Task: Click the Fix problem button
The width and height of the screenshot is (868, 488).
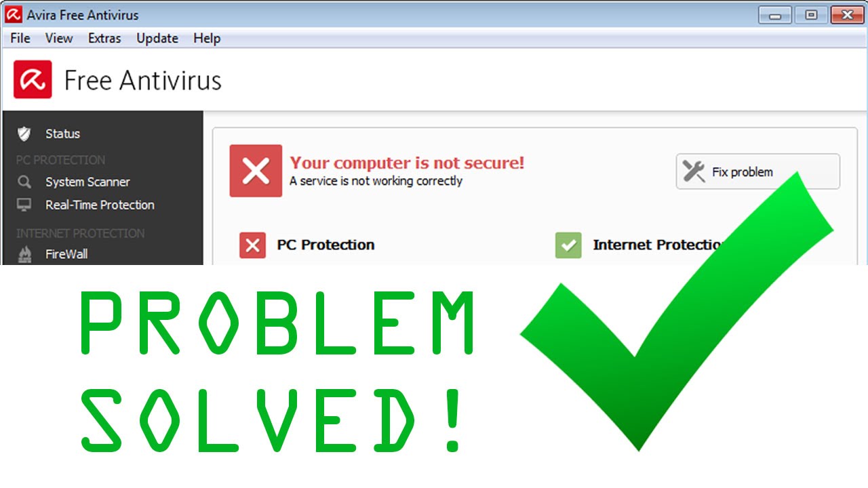Action: coord(757,171)
